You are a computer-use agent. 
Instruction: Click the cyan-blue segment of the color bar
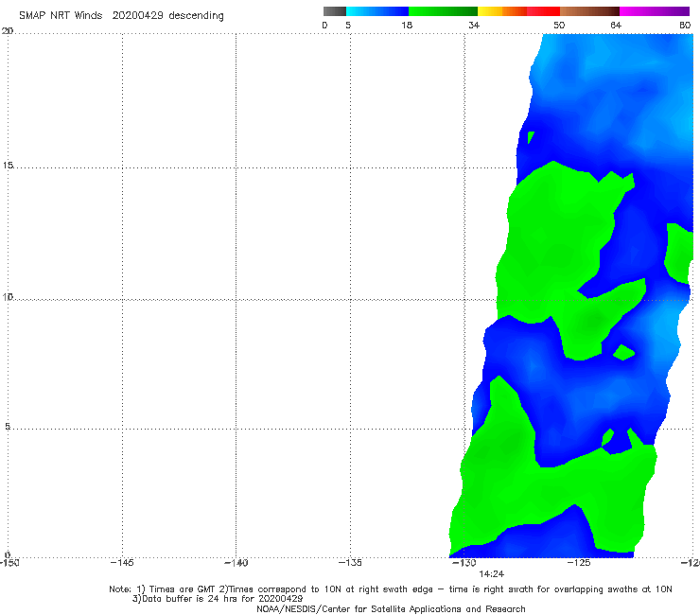[377, 11]
